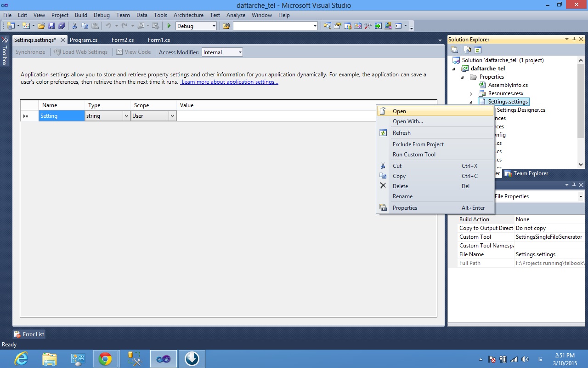Screen dimensions: 588x368
Task: Click the Value cell of Setting row
Action: (276, 116)
